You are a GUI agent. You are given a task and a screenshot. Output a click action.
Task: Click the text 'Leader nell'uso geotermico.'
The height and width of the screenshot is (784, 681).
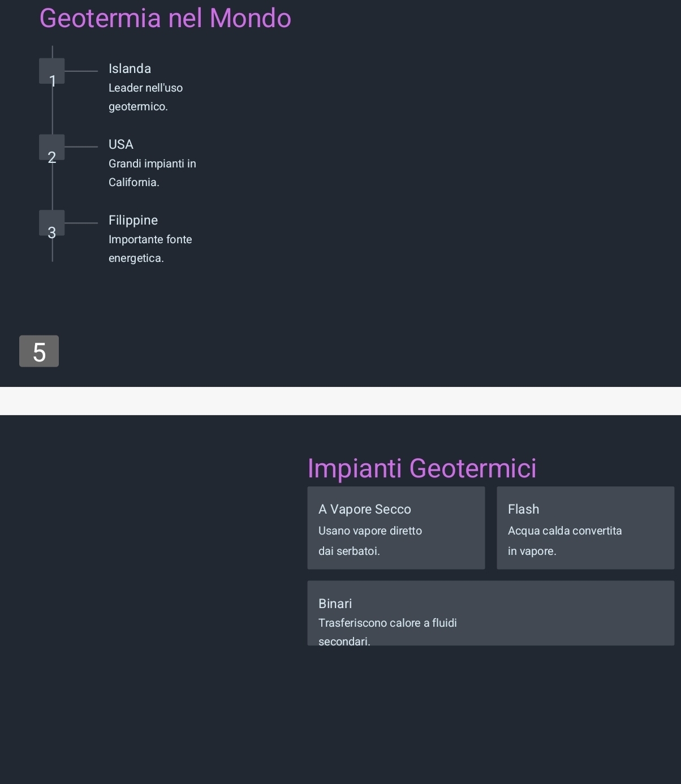(145, 97)
